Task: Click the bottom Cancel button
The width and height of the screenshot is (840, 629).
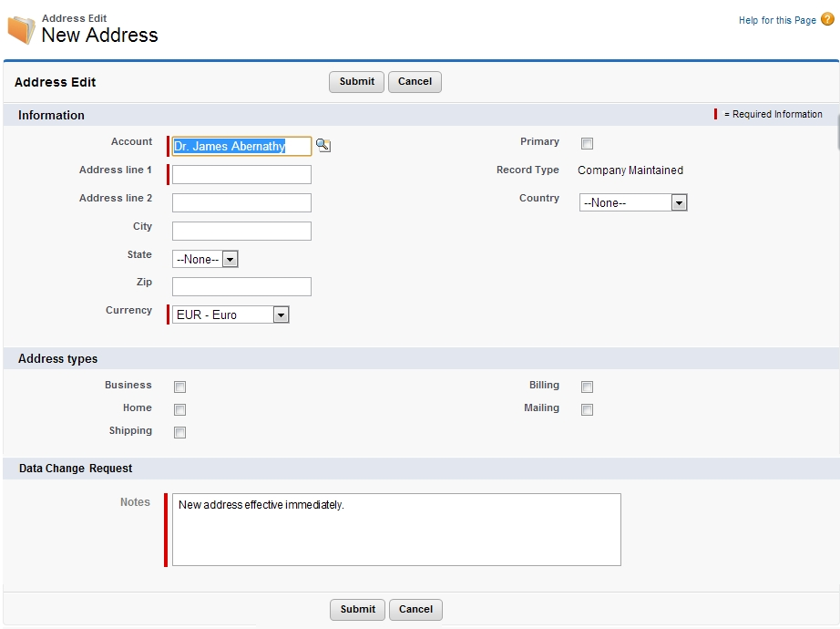Action: click(415, 610)
